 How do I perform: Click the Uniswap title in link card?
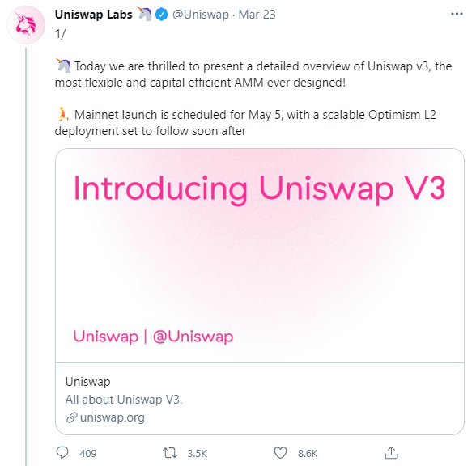[x=87, y=382]
